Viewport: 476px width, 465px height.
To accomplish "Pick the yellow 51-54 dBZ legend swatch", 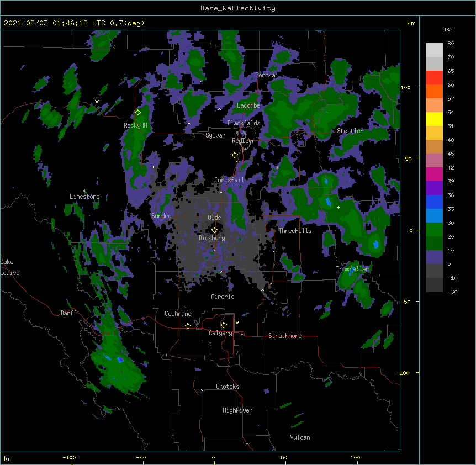I will pyautogui.click(x=434, y=119).
